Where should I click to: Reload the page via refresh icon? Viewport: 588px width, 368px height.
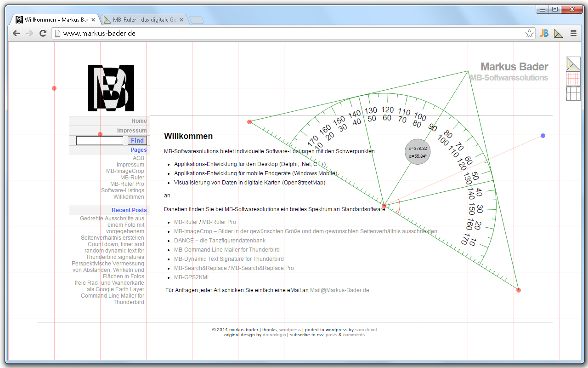tap(43, 33)
